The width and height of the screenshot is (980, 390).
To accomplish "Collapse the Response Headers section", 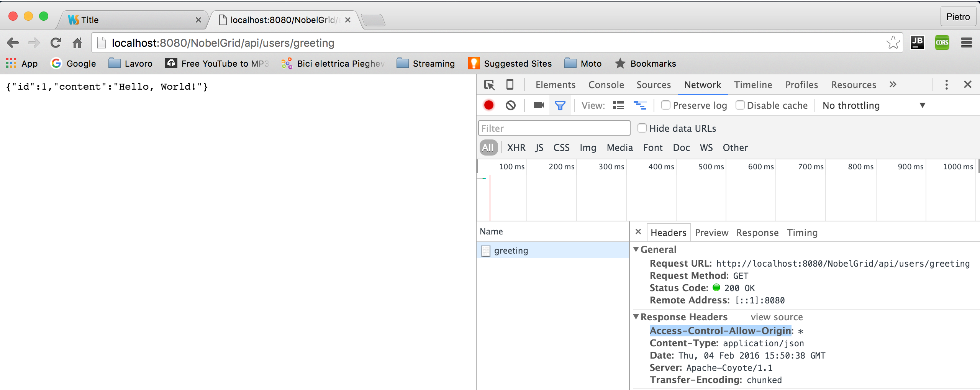I will tap(636, 317).
